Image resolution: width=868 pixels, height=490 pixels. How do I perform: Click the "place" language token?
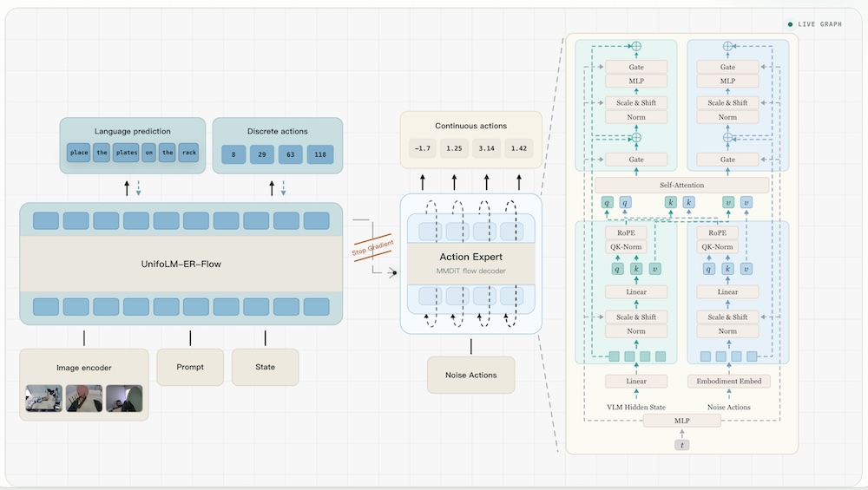click(x=79, y=153)
